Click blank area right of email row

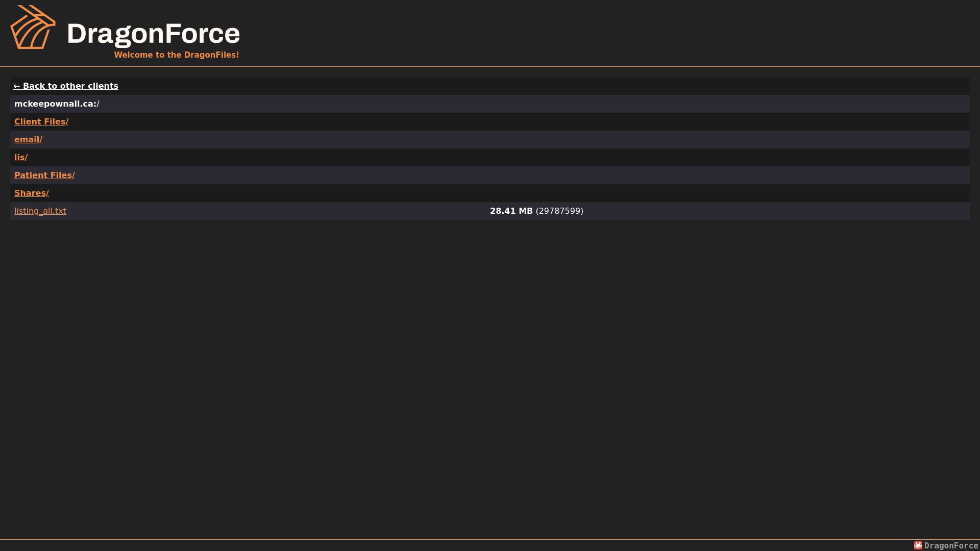[510, 140]
